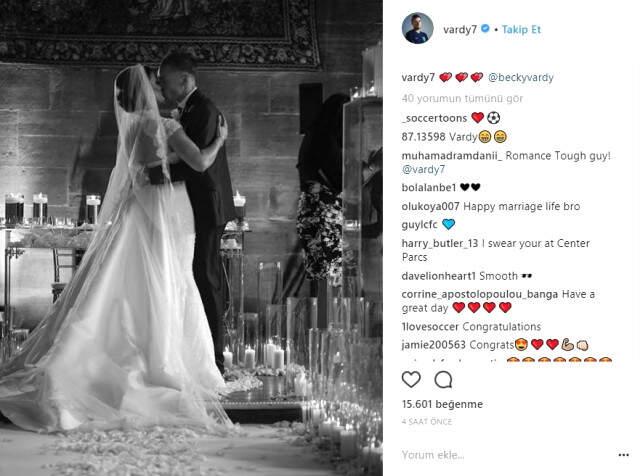This screenshot has height=476, width=640.
Task: Click the black-and-white wedding photo
Action: (x=191, y=238)
